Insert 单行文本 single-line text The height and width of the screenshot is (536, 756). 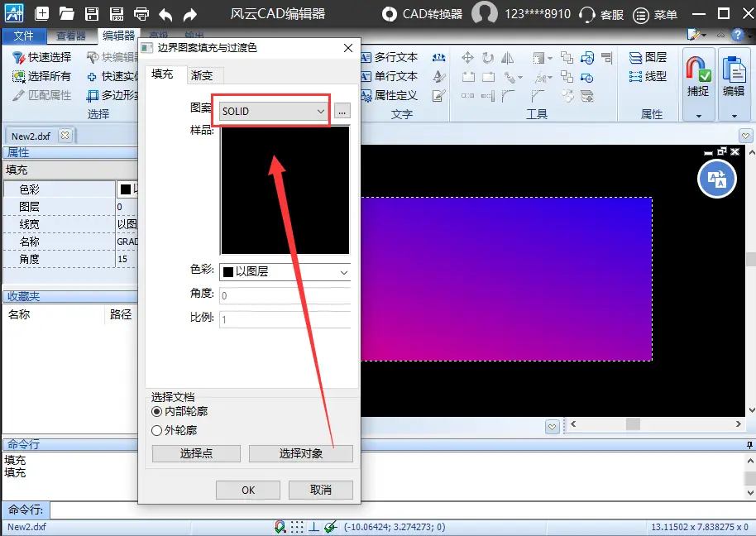pos(390,76)
